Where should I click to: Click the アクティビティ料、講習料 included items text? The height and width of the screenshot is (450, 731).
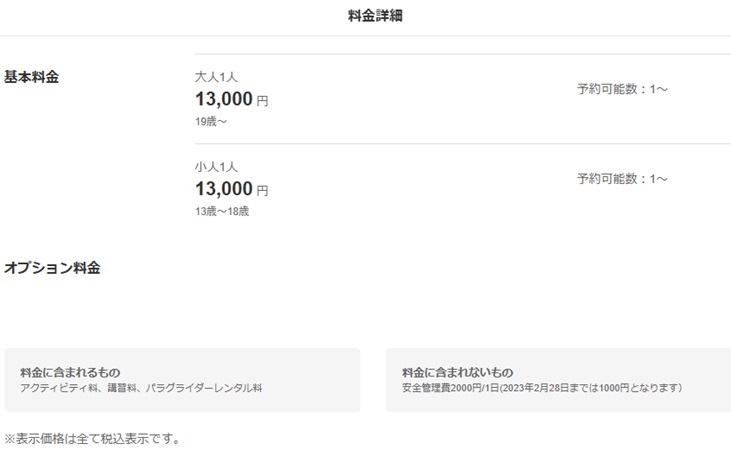pyautogui.click(x=80, y=387)
